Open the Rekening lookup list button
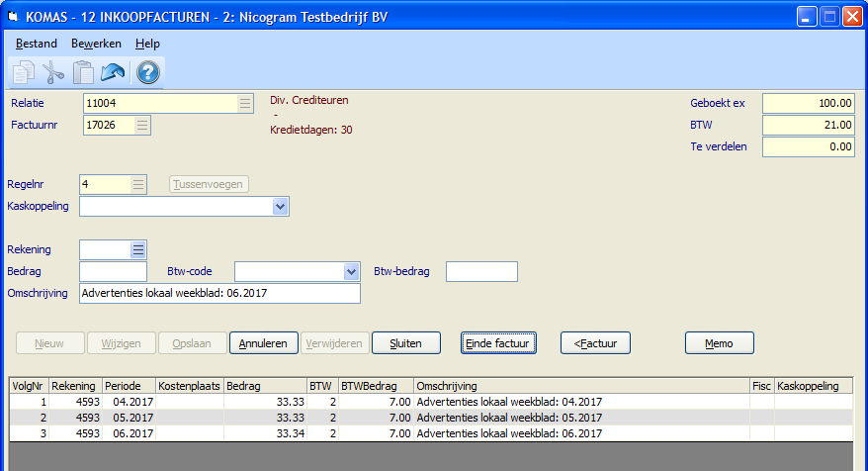868x471 pixels. tap(137, 250)
